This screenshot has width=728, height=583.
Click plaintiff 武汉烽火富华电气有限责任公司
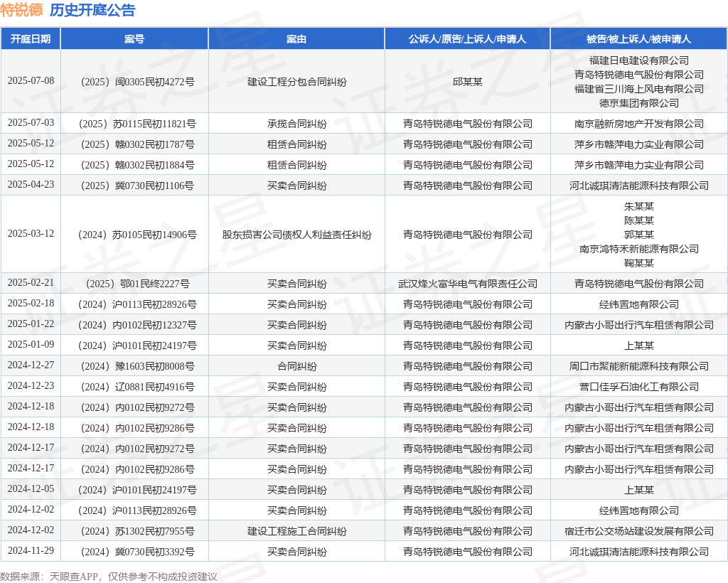point(468,284)
